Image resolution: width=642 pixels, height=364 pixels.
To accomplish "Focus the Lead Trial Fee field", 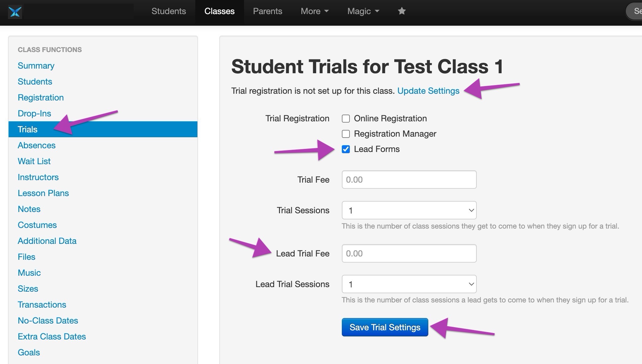I will tap(409, 253).
